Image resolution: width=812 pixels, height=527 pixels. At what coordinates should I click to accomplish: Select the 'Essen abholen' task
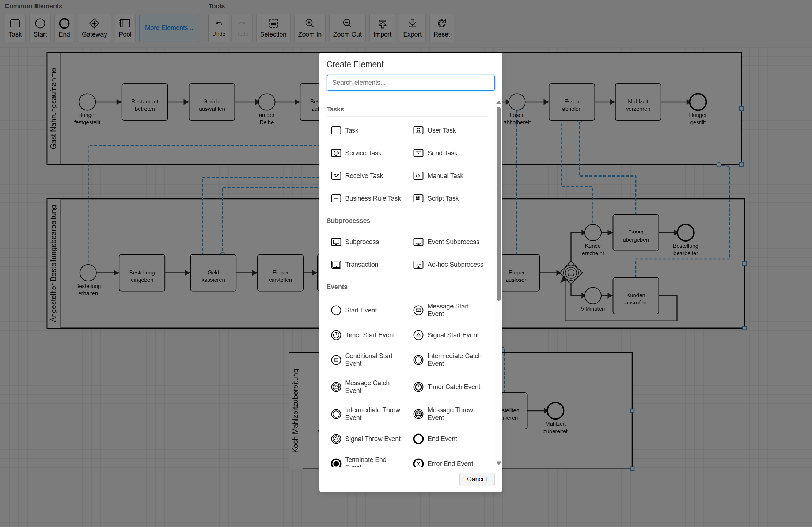572,102
